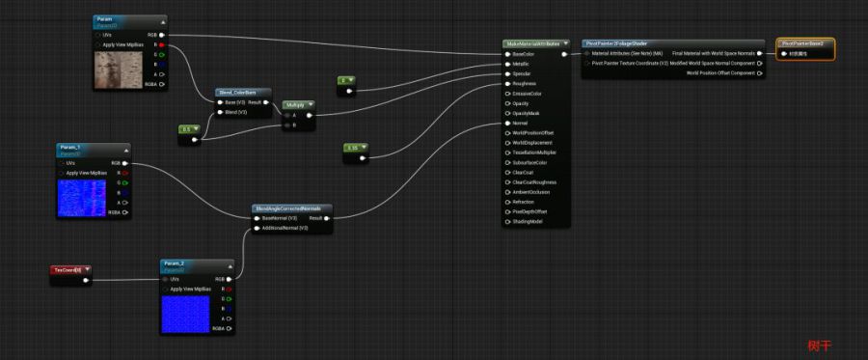Screen dimensions: 868x360
Task: Click the A input pin on the Multiply node
Action: tap(287, 115)
